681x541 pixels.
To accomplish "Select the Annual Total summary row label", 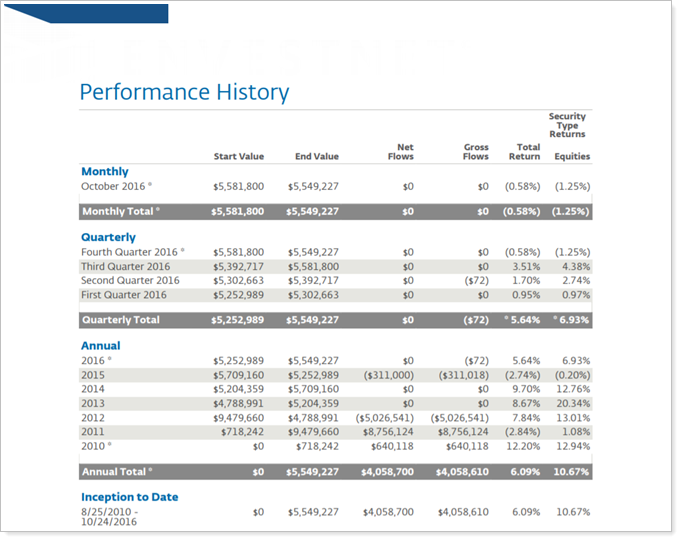I will (117, 470).
